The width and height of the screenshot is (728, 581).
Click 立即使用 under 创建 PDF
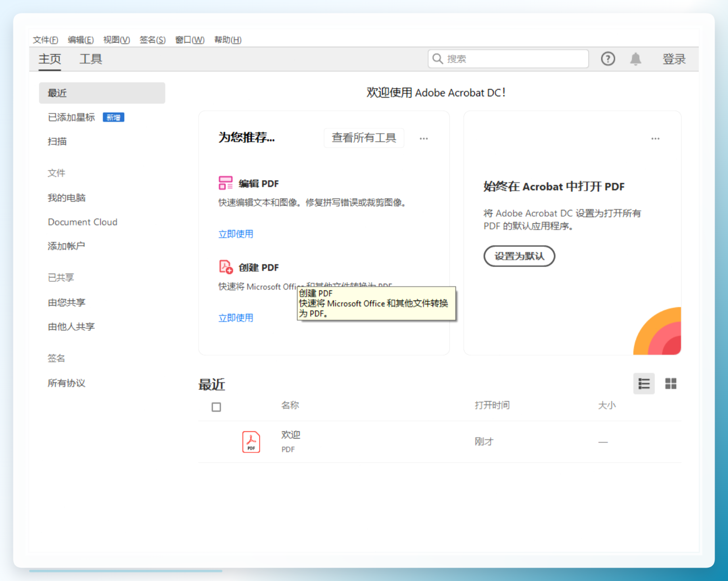236,318
